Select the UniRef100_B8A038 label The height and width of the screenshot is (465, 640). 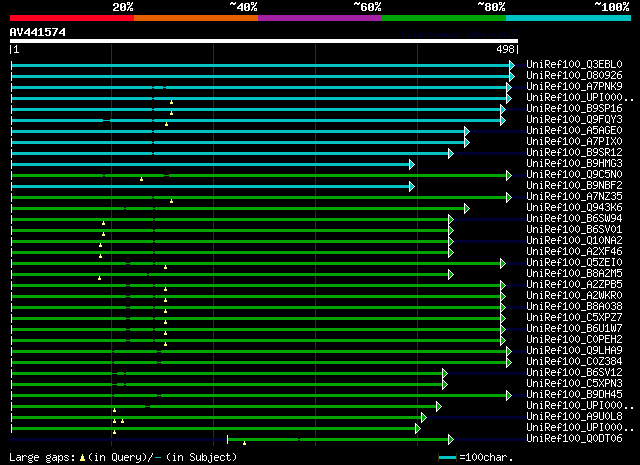(x=574, y=307)
